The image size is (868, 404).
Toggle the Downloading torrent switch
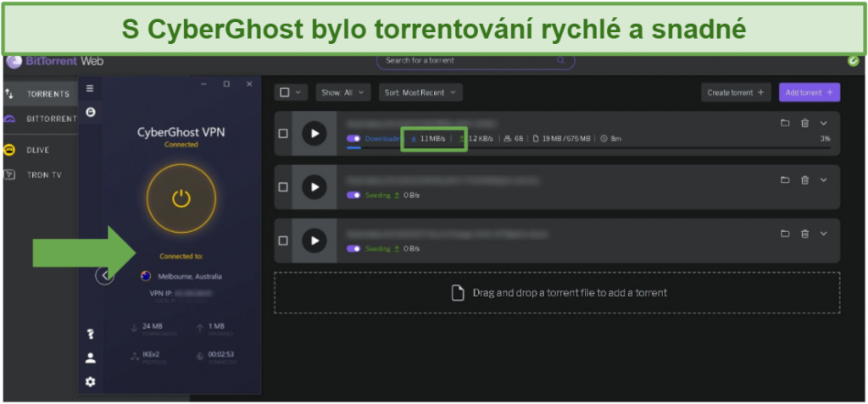click(x=353, y=138)
